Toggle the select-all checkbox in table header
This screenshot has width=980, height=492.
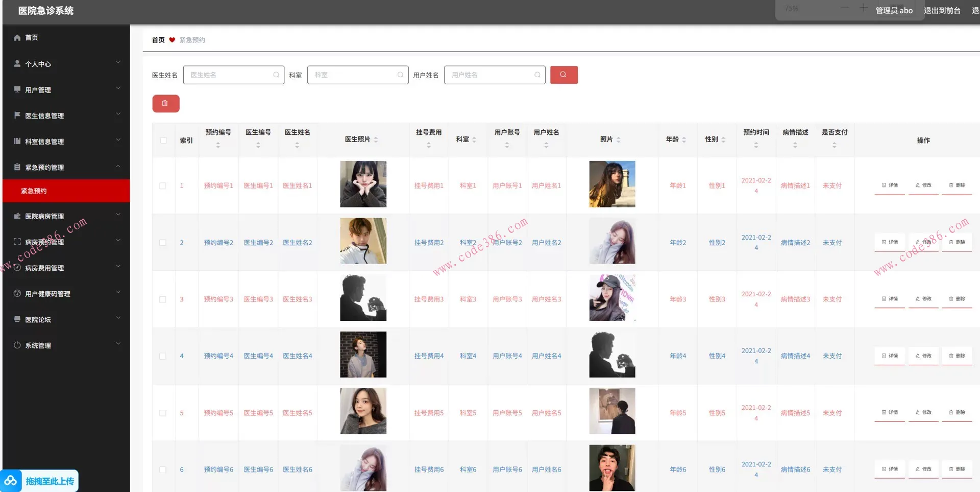click(x=163, y=140)
